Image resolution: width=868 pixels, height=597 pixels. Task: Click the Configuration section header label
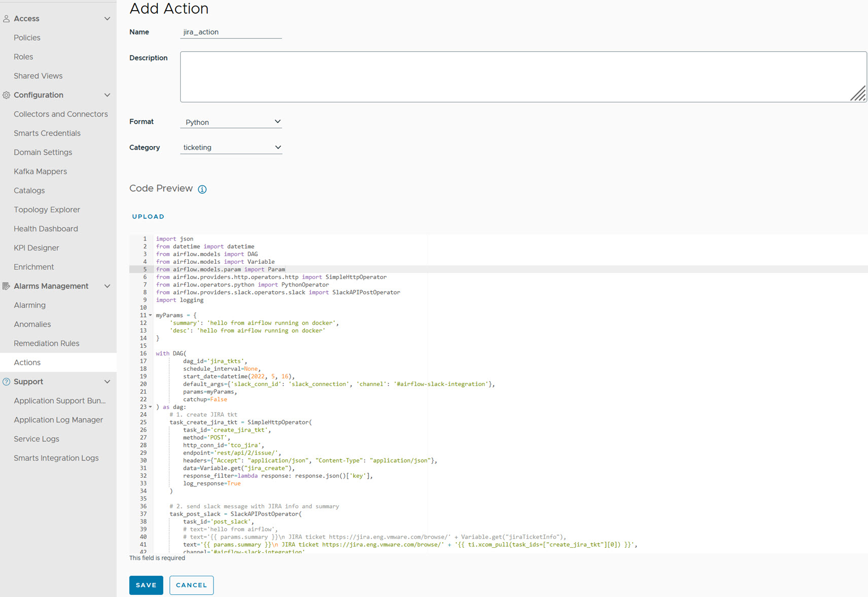39,95
